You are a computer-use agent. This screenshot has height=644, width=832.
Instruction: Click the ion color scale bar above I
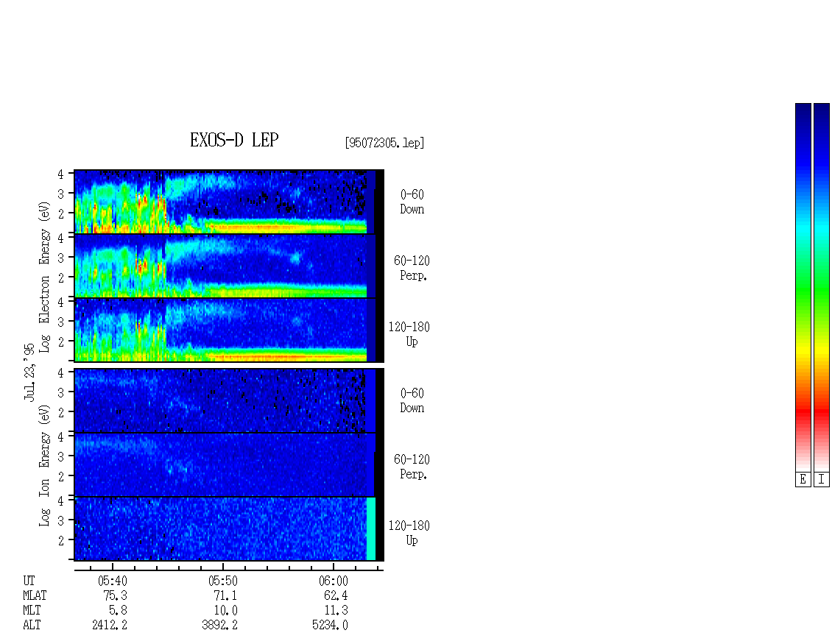point(822,287)
